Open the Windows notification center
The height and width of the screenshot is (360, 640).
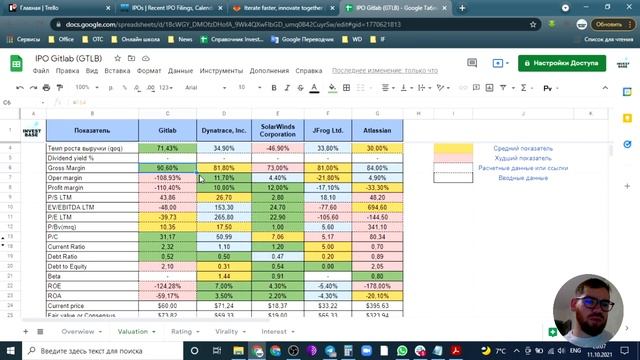point(624,351)
